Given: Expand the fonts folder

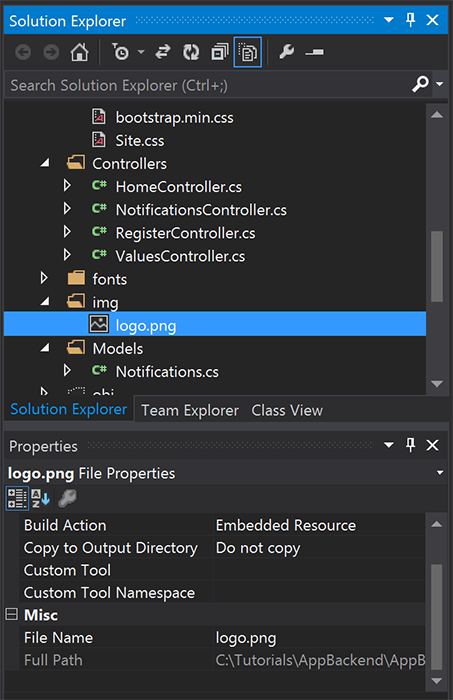Looking at the screenshot, I should 44,278.
